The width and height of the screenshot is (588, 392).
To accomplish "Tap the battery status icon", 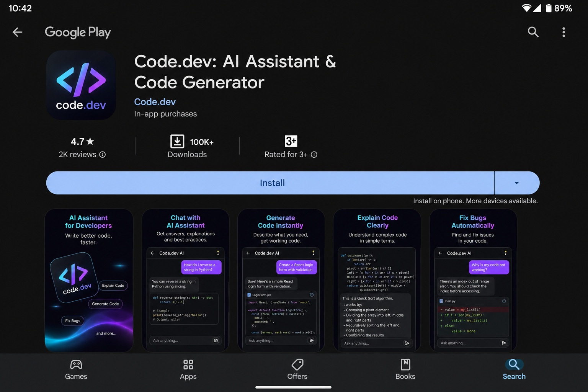I will click(x=549, y=8).
